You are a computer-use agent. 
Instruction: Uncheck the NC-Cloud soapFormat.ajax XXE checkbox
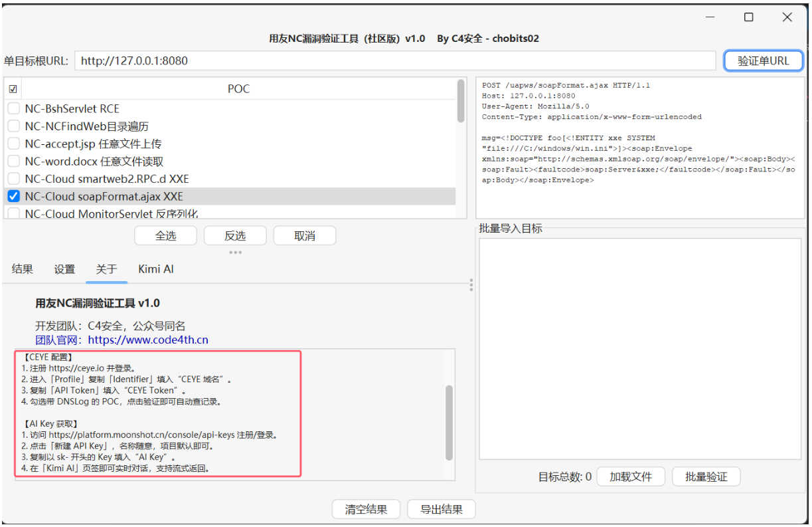pyautogui.click(x=13, y=197)
